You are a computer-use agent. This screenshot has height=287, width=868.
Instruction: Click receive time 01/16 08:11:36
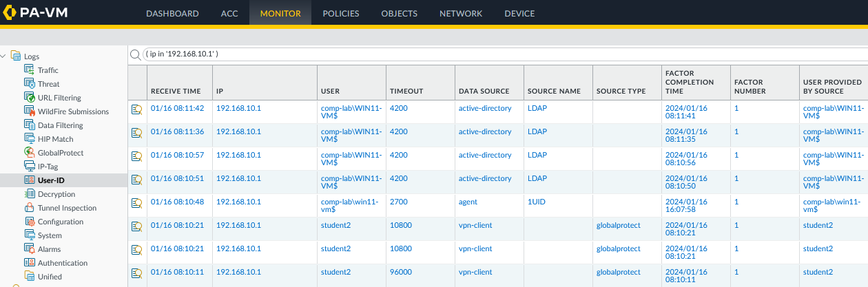178,131
